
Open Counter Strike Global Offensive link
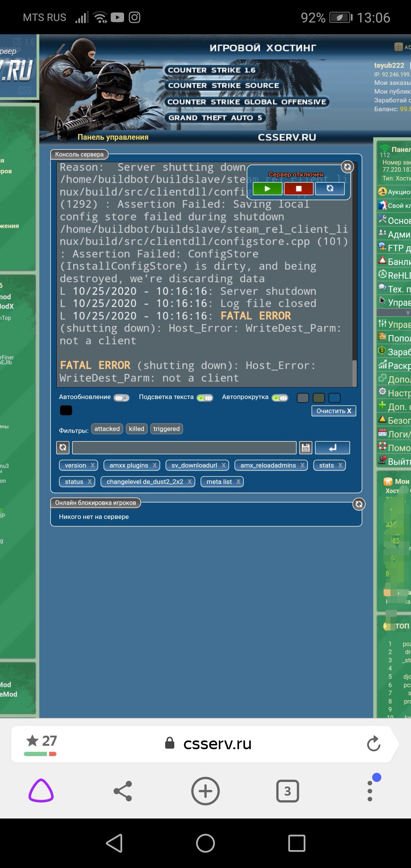247,102
